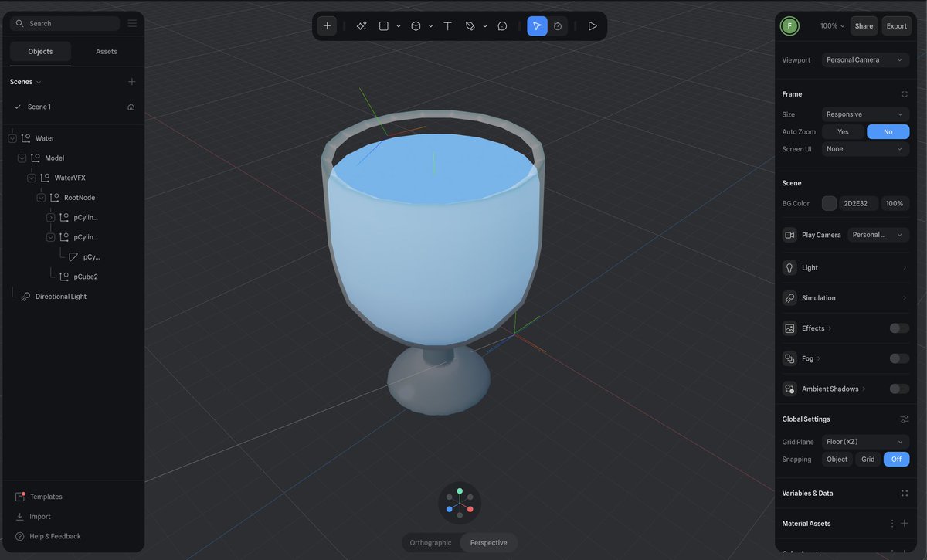
Task: Collapse the Model tree node
Action: (22, 158)
